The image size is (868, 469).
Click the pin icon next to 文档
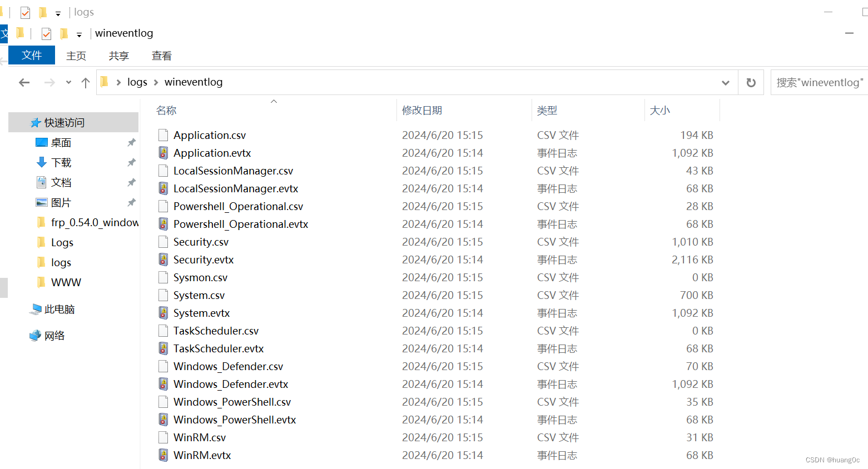[131, 183]
